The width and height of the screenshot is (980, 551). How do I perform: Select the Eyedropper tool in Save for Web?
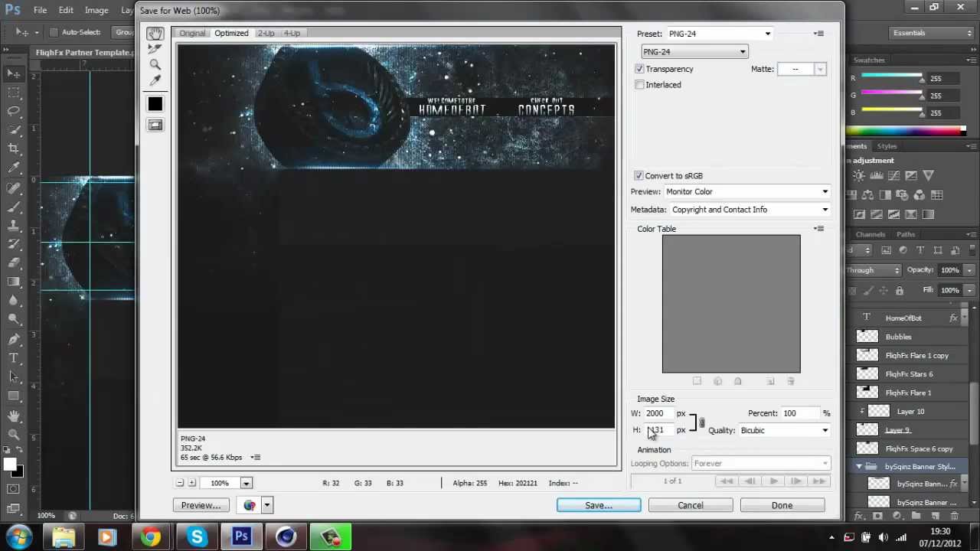coord(155,81)
